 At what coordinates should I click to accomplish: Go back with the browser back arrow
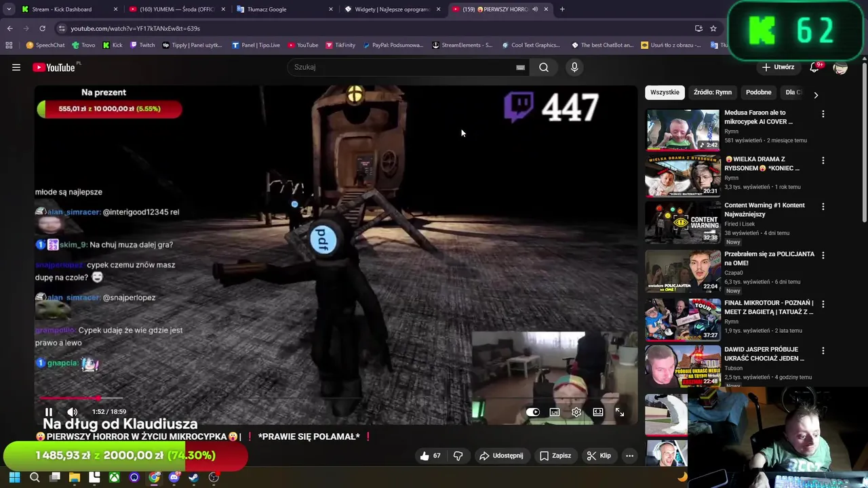9,28
